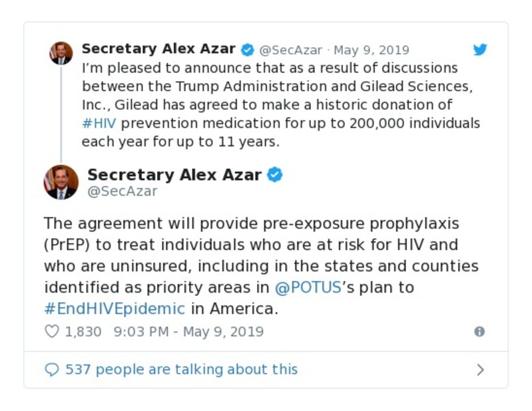Open the large Secretary Alex Azar profile photo

[x=61, y=182]
